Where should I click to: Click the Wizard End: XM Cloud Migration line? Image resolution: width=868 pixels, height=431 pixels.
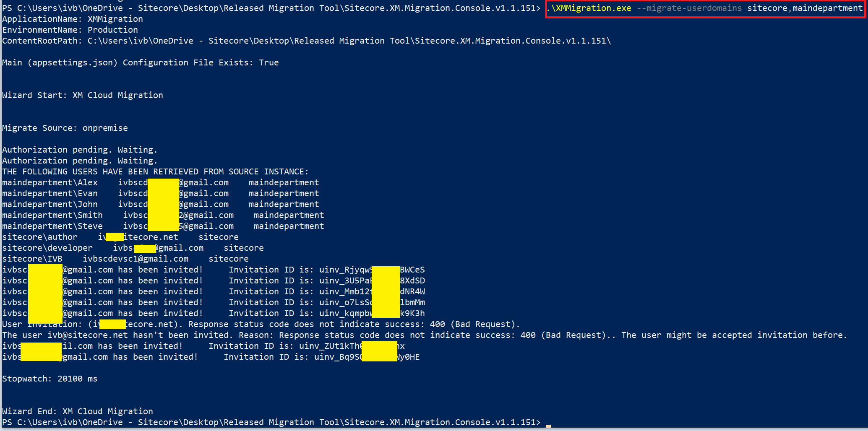pyautogui.click(x=78, y=412)
